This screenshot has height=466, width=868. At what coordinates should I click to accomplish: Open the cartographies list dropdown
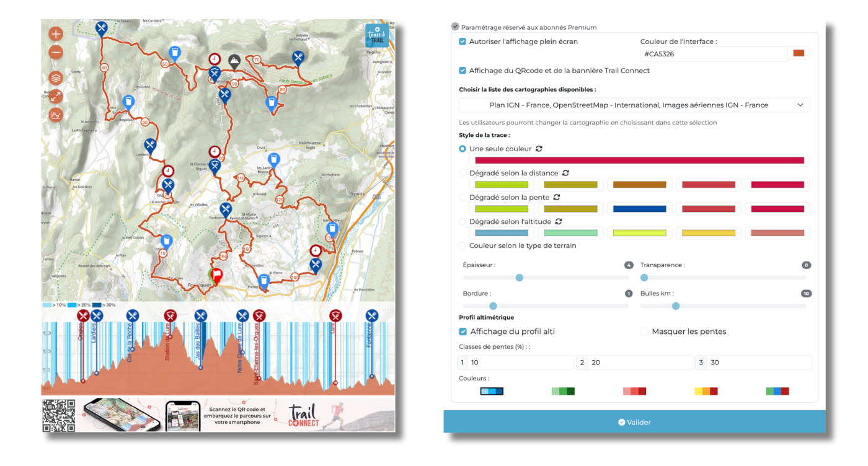634,105
